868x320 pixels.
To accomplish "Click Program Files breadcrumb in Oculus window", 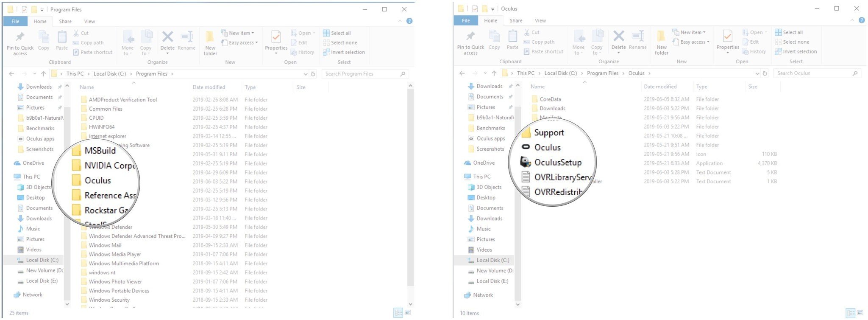I will coord(602,73).
